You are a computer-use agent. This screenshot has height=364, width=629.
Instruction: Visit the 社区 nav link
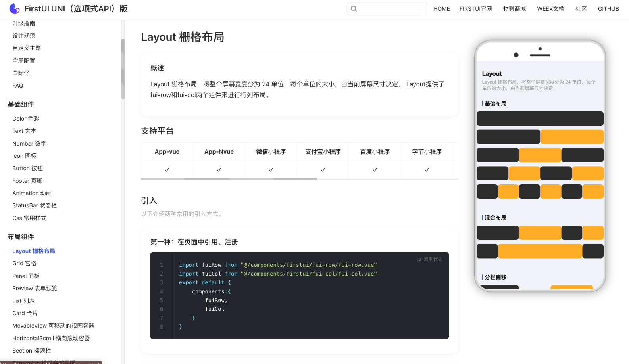click(581, 9)
